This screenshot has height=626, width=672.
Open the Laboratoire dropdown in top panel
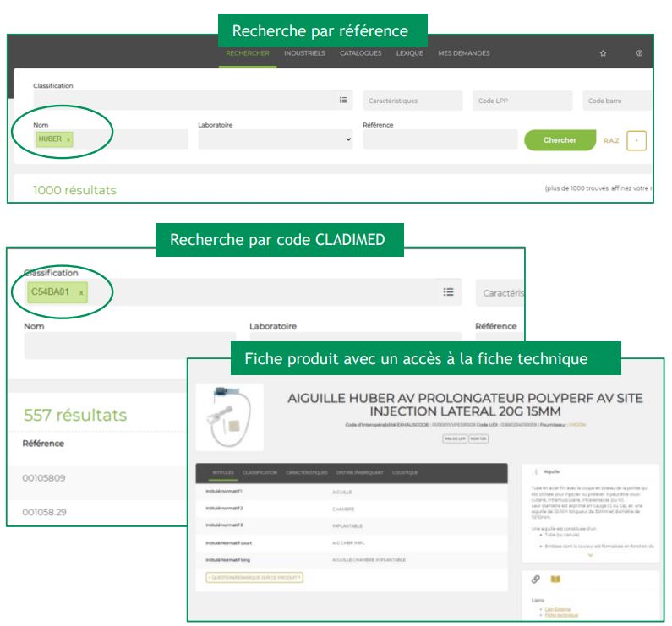point(276,139)
